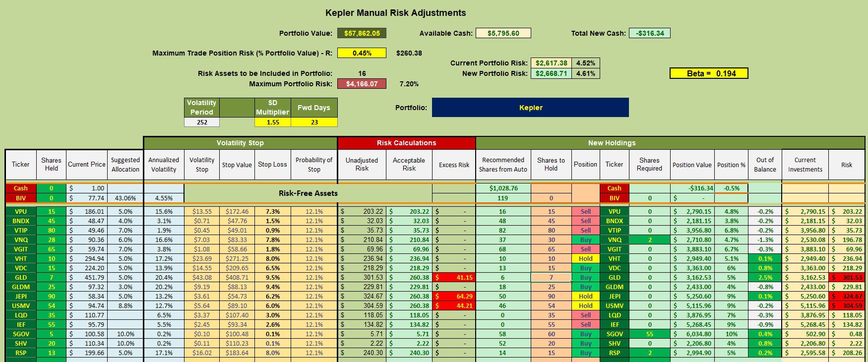Select IEF shares to hold 55

551,324
